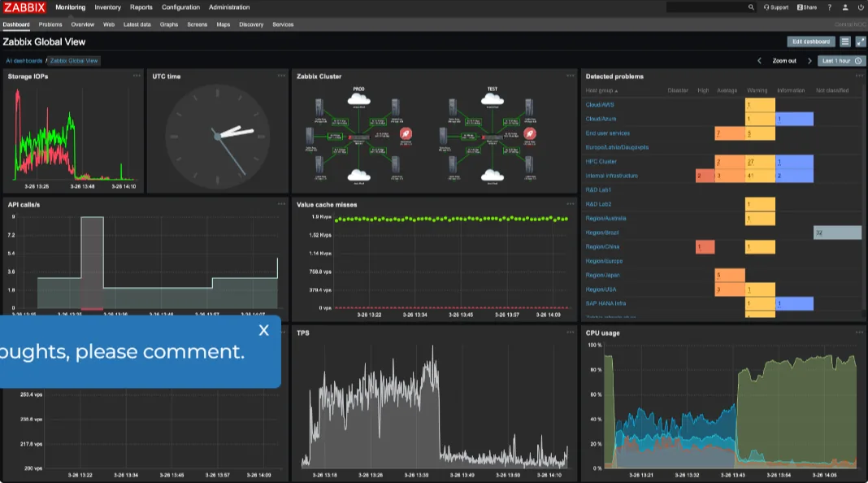The width and height of the screenshot is (868, 483).
Task: Click the TEST cloud icon in cluster map
Action: click(493, 100)
